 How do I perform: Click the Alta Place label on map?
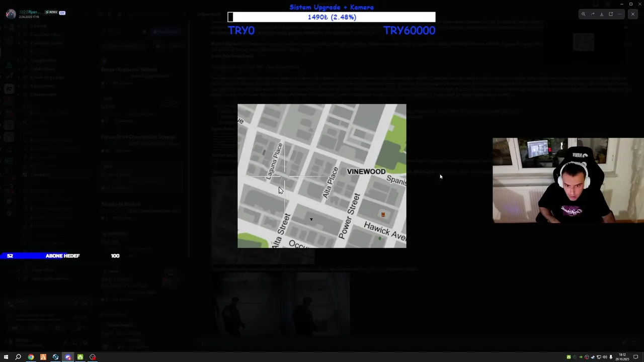[x=330, y=182]
